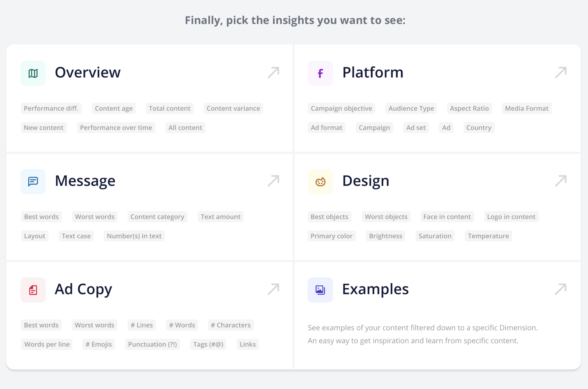This screenshot has width=588, height=389.
Task: Click the Platform Facebook icon
Action: (x=320, y=73)
